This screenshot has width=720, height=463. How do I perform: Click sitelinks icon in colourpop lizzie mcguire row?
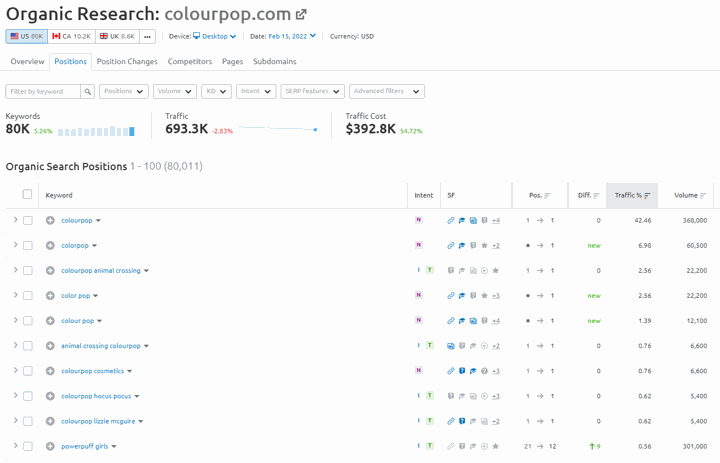click(451, 421)
